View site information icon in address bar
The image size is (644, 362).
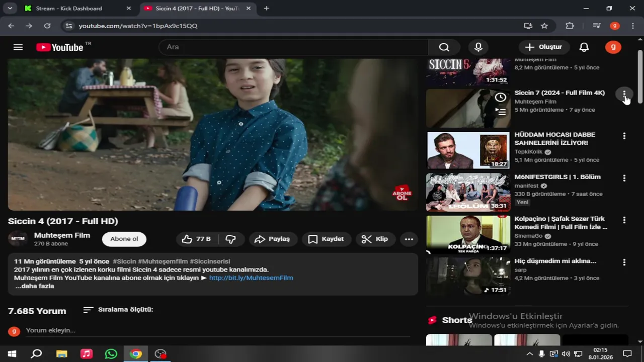point(69,26)
